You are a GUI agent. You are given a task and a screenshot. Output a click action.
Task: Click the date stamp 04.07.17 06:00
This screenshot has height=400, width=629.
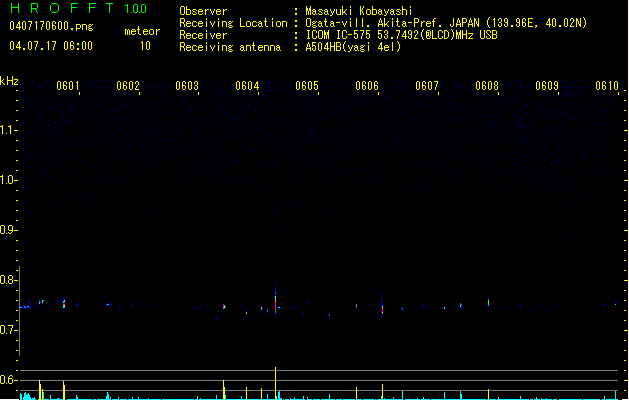point(51,46)
